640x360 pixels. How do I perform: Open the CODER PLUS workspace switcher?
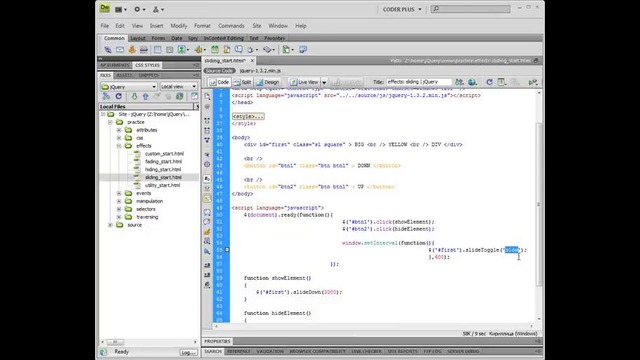pyautogui.click(x=402, y=9)
